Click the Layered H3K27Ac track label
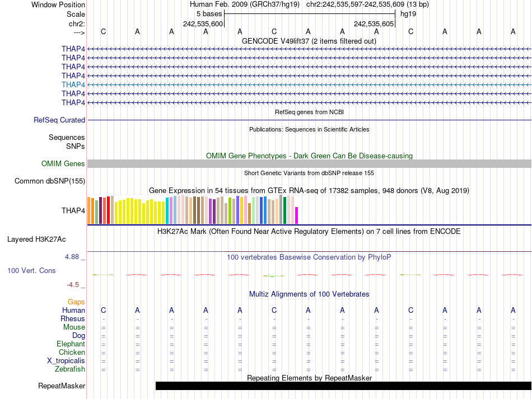The image size is (532, 399). point(36,239)
